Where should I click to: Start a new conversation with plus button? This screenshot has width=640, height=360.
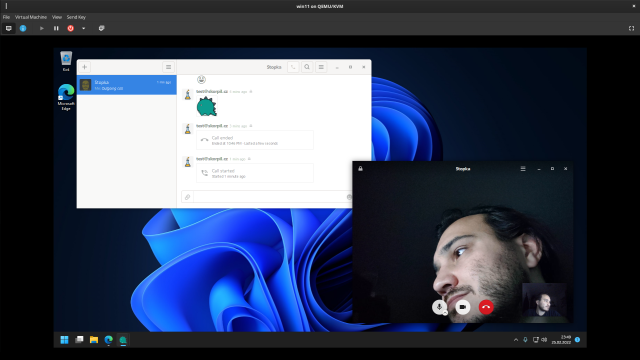tap(84, 67)
